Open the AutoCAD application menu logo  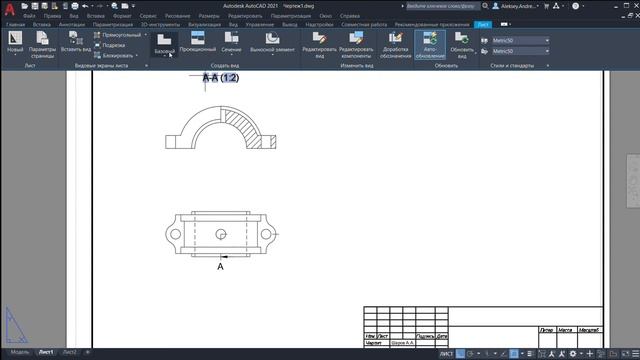click(x=9, y=8)
